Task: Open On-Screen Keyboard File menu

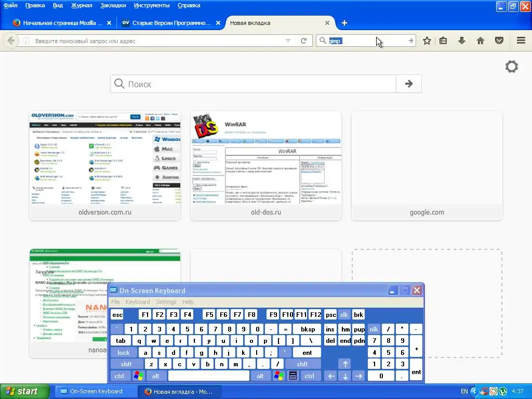Action: [115, 302]
